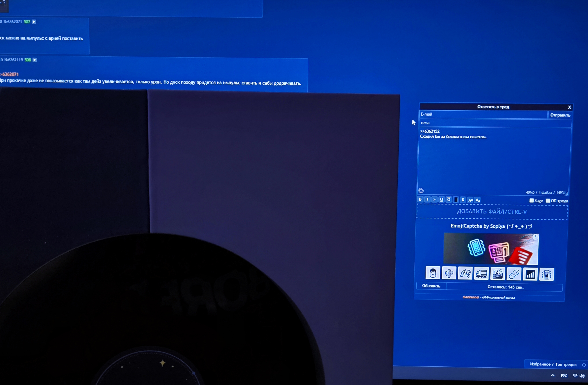The width and height of the screenshot is (588, 385).
Task: Apply superscript text formatting button
Action: tap(470, 200)
